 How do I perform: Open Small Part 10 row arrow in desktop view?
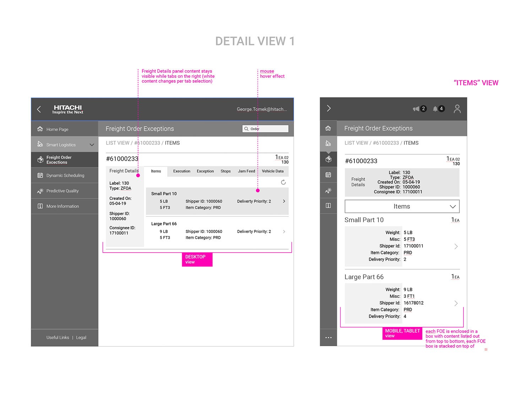(284, 201)
